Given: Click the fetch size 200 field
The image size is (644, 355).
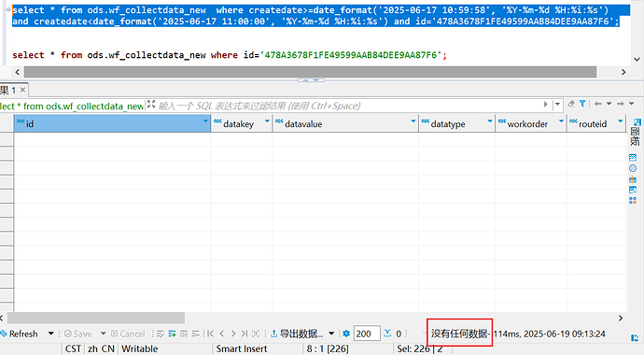Looking at the screenshot, I should (367, 334).
